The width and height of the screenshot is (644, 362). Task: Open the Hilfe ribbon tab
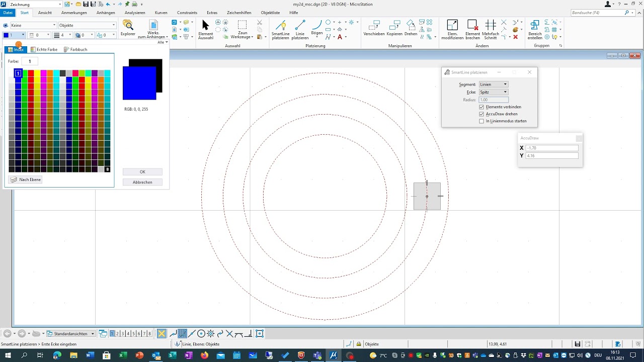[294, 13]
